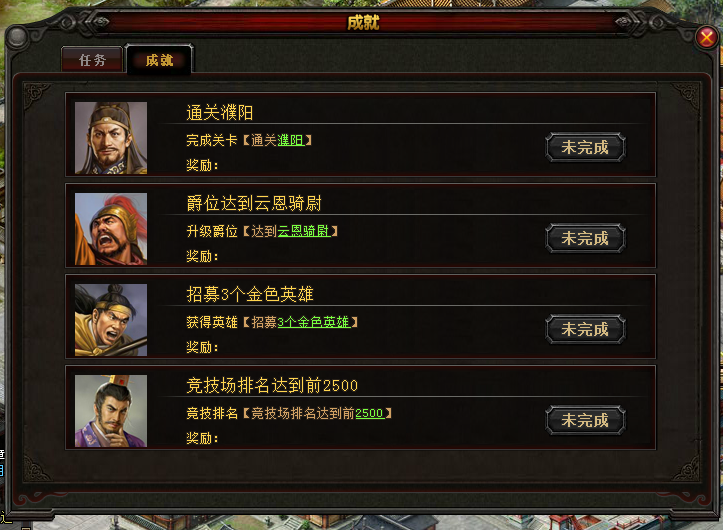Click 未完成 button for 爵位达到云恩骑尉
Screen dimensions: 723x530
click(585, 238)
